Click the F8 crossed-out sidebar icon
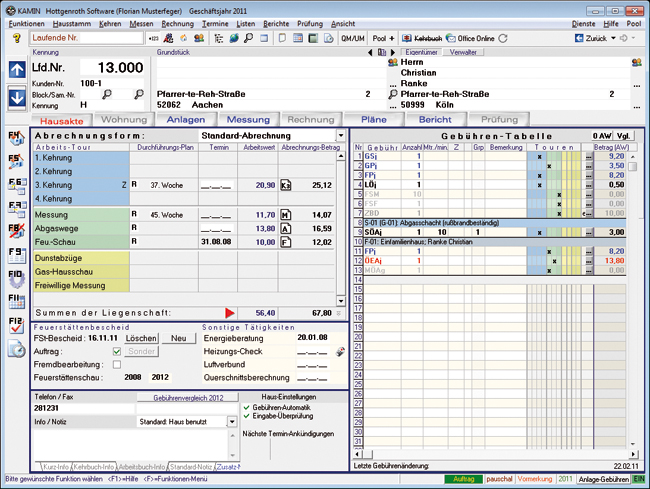650x489 pixels. (x=17, y=231)
